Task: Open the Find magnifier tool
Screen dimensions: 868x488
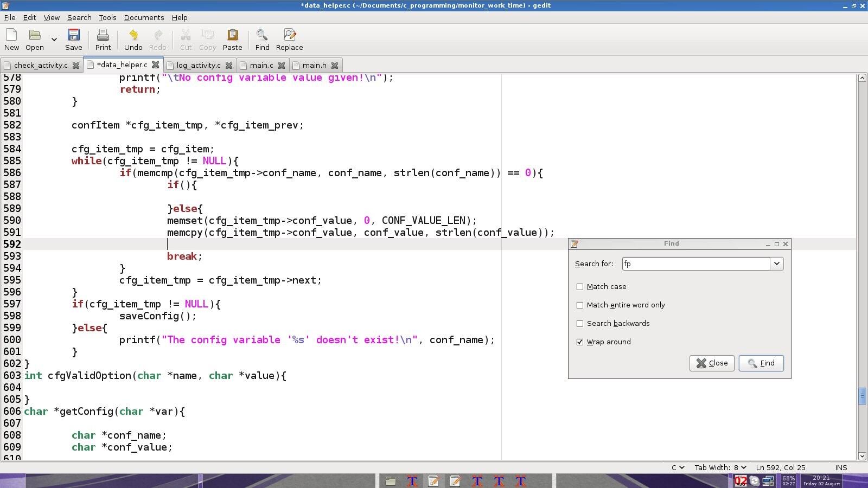Action: tap(262, 36)
